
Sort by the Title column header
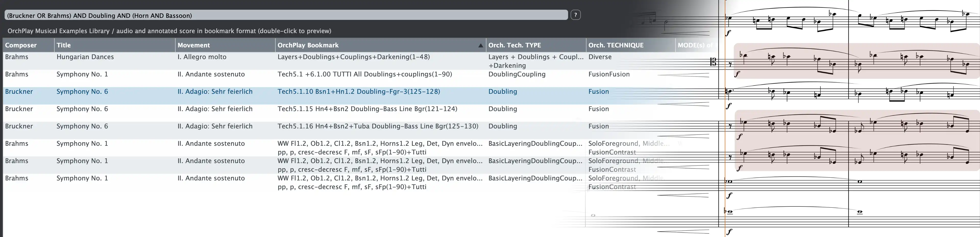tap(115, 45)
